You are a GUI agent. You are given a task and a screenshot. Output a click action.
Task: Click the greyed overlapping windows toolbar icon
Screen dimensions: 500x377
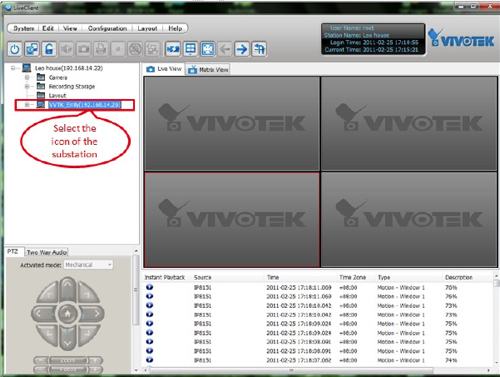(x=152, y=49)
